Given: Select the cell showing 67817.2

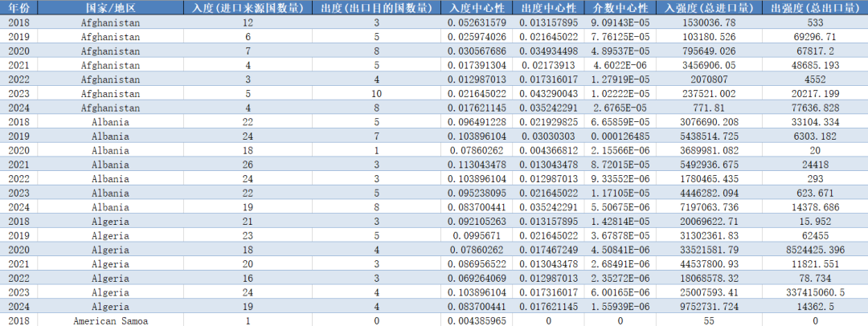Looking at the screenshot, I should pos(815,51).
